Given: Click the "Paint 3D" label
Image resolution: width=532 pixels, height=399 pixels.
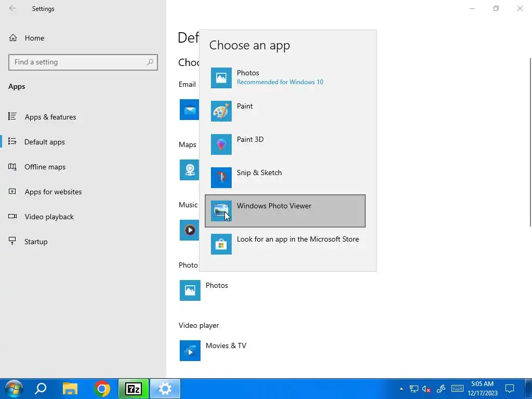Looking at the screenshot, I should [250, 139].
